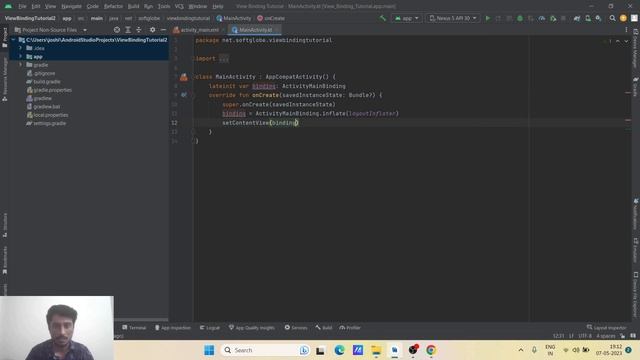Click inside setContentView line in editor
This screenshot has height=360, width=640.
click(260, 123)
